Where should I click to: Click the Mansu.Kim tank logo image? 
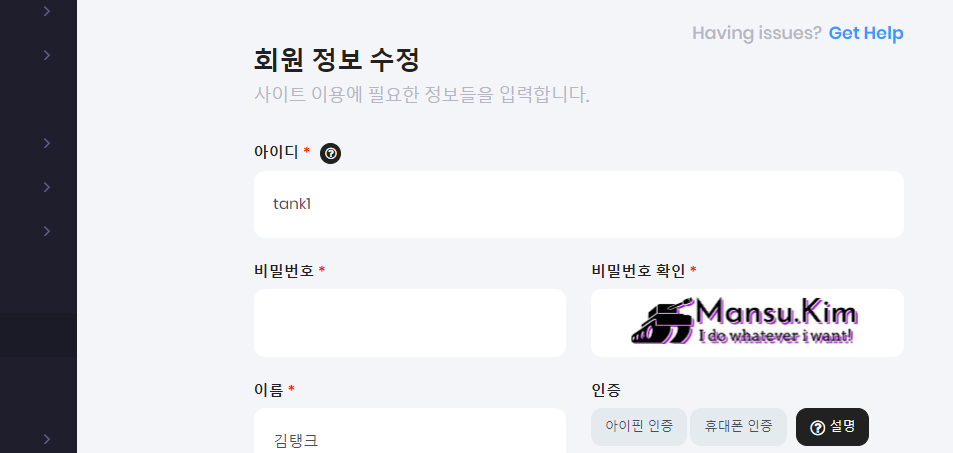pos(746,322)
